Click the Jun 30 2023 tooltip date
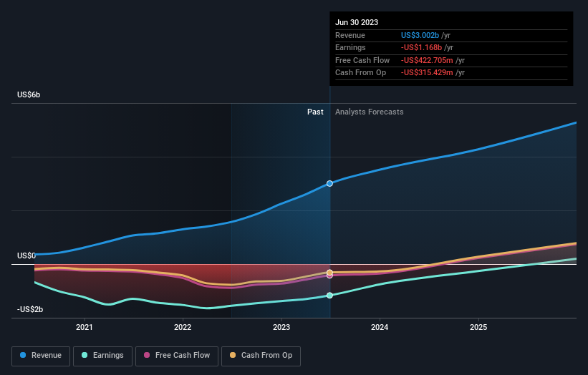The width and height of the screenshot is (588, 375). [x=357, y=22]
